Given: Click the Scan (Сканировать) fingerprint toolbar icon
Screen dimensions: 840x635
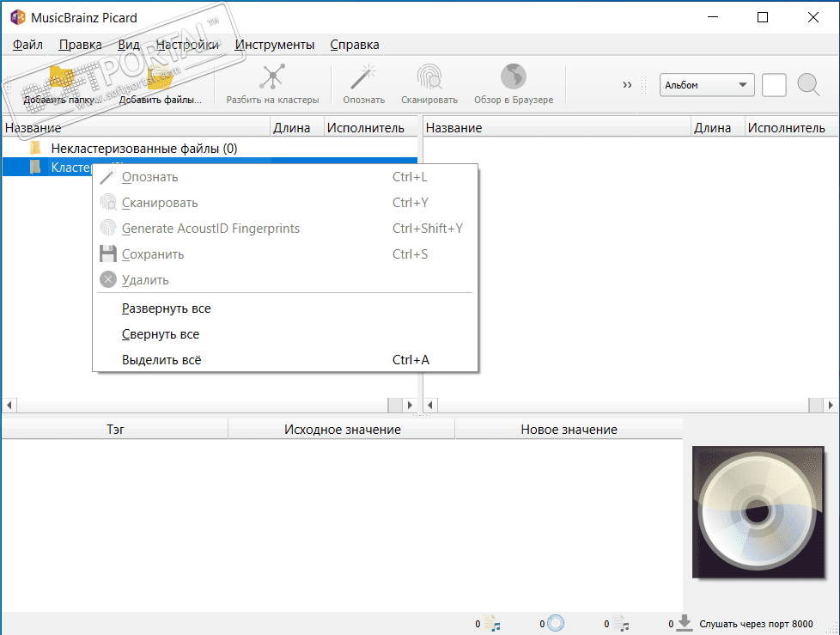Looking at the screenshot, I should (429, 76).
